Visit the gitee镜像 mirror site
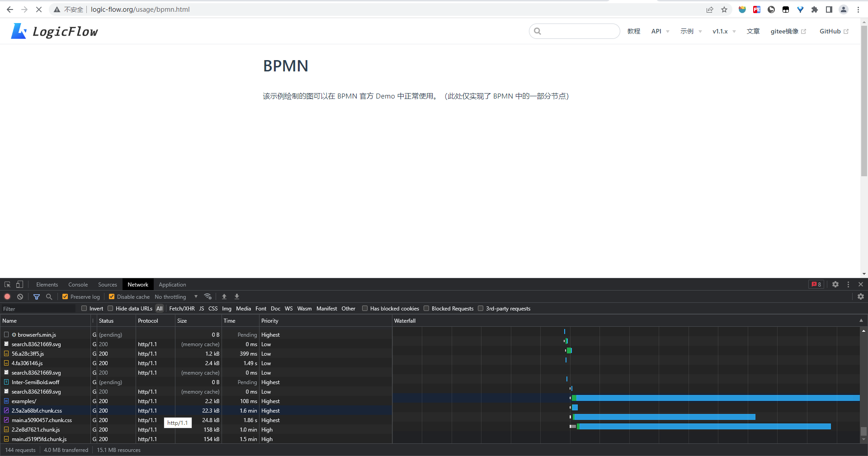The image size is (868, 456). pos(784,31)
